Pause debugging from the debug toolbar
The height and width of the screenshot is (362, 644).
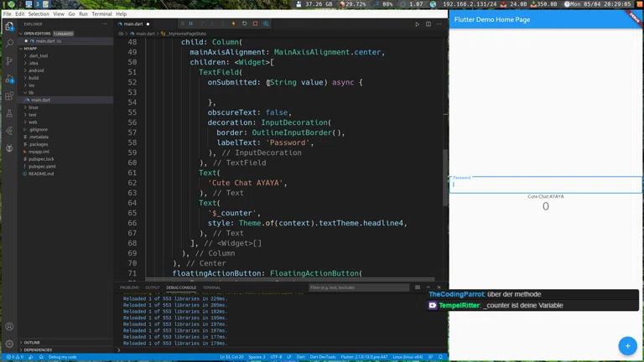click(x=190, y=24)
